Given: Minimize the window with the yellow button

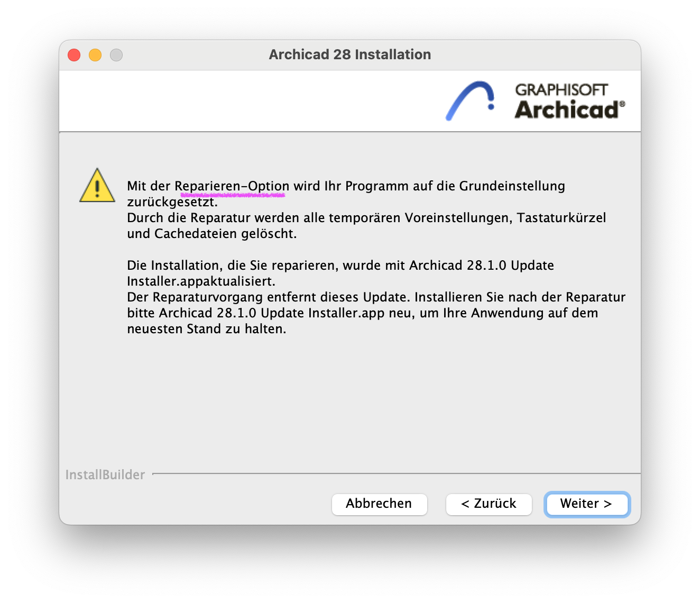Looking at the screenshot, I should point(95,55).
